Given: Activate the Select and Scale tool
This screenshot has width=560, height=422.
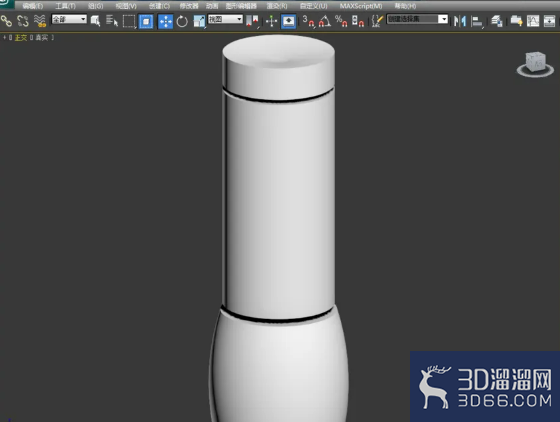Looking at the screenshot, I should pos(199,21).
